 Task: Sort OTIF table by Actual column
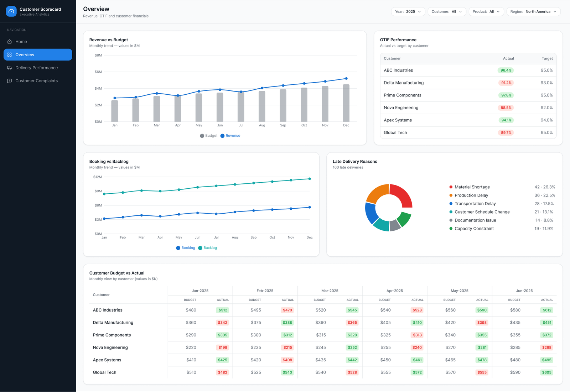tap(508, 58)
